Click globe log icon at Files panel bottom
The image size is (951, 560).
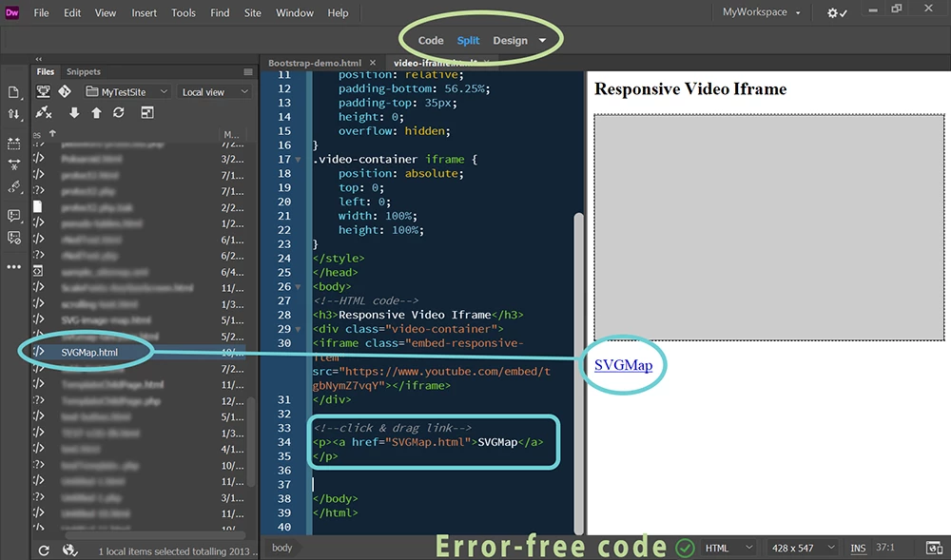69,550
